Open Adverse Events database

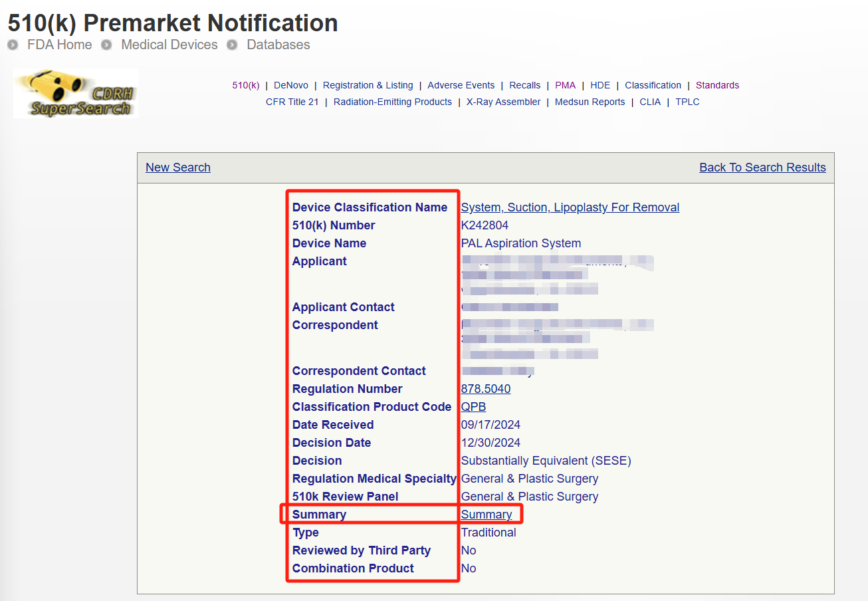[x=461, y=85]
